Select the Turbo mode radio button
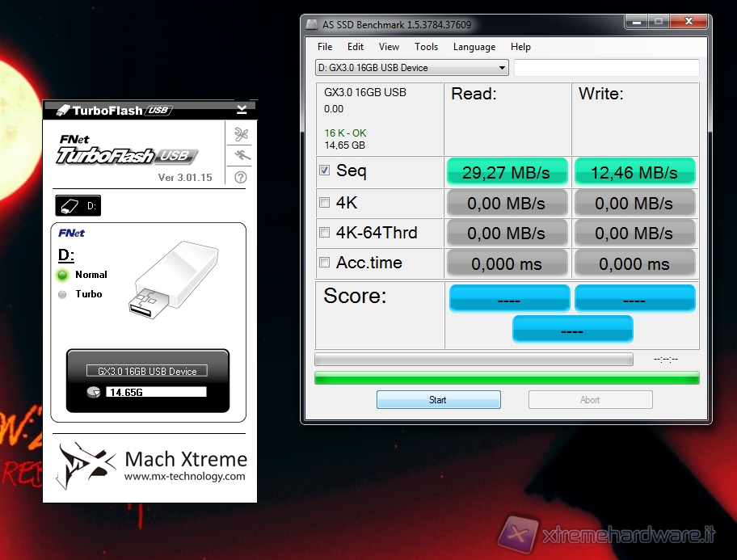This screenshot has width=737, height=560. (63, 294)
